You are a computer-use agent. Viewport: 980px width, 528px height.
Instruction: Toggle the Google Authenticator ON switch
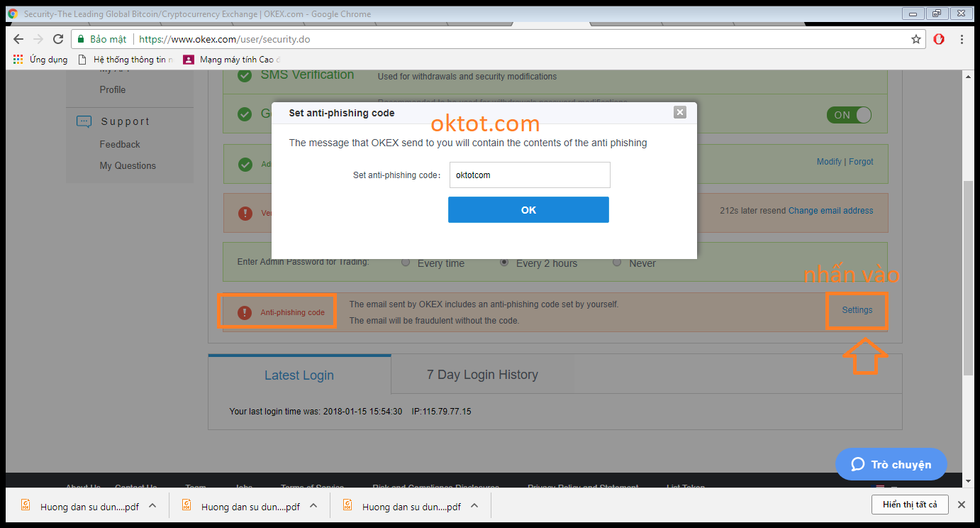point(848,115)
